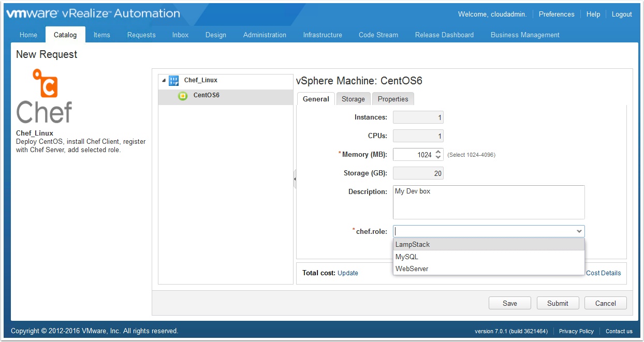
Task: Open the Cost Details link
Action: [x=604, y=273]
